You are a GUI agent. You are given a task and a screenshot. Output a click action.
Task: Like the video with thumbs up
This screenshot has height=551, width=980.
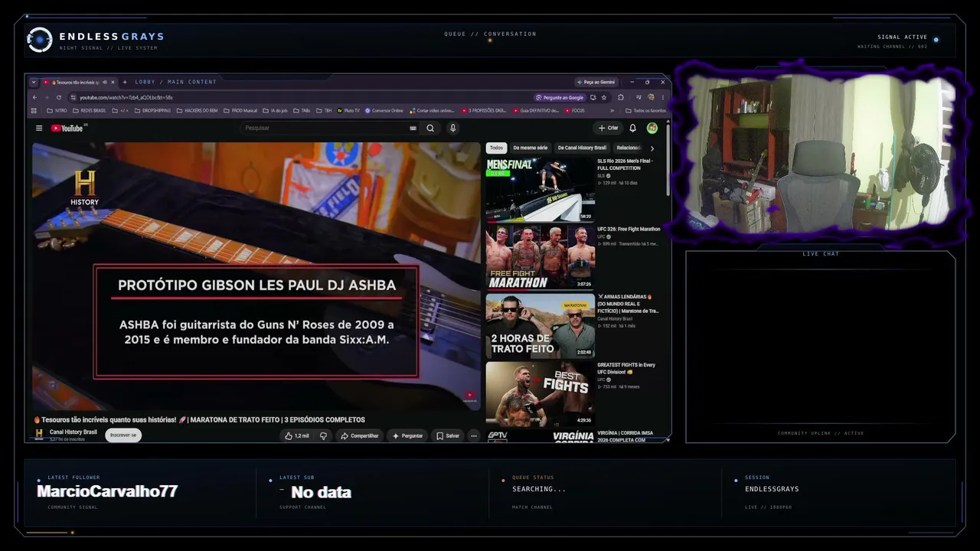[x=297, y=435]
